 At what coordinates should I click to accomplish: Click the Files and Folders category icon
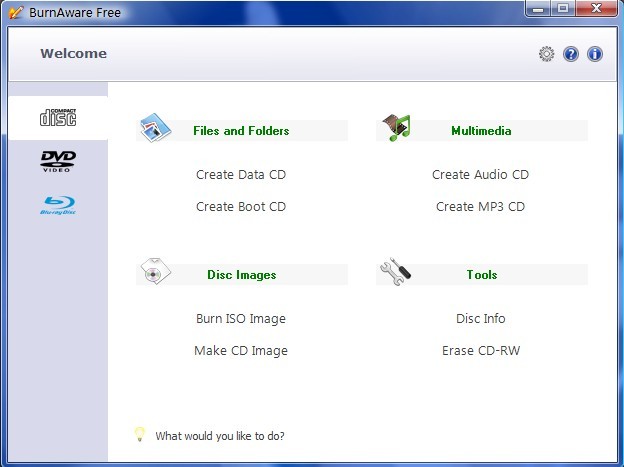point(156,128)
